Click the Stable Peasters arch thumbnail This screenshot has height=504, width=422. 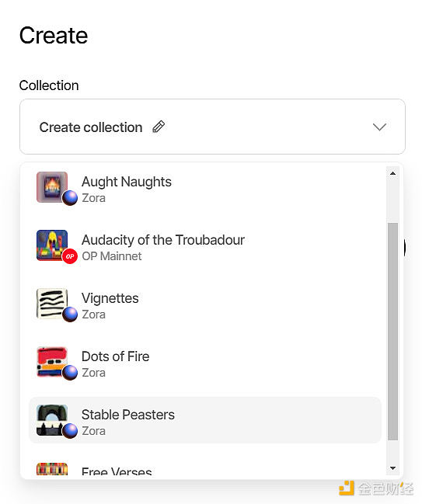click(x=52, y=420)
